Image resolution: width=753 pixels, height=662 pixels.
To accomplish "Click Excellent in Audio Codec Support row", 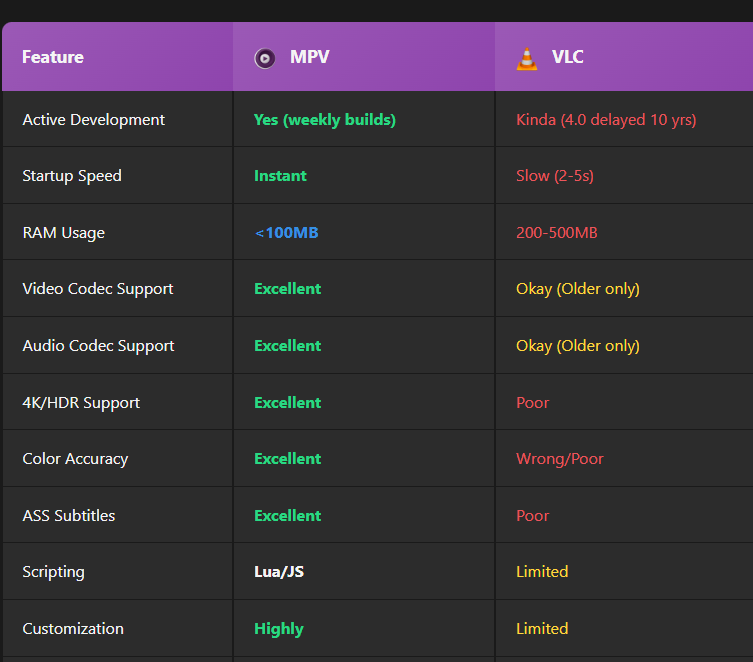I will (x=288, y=346).
